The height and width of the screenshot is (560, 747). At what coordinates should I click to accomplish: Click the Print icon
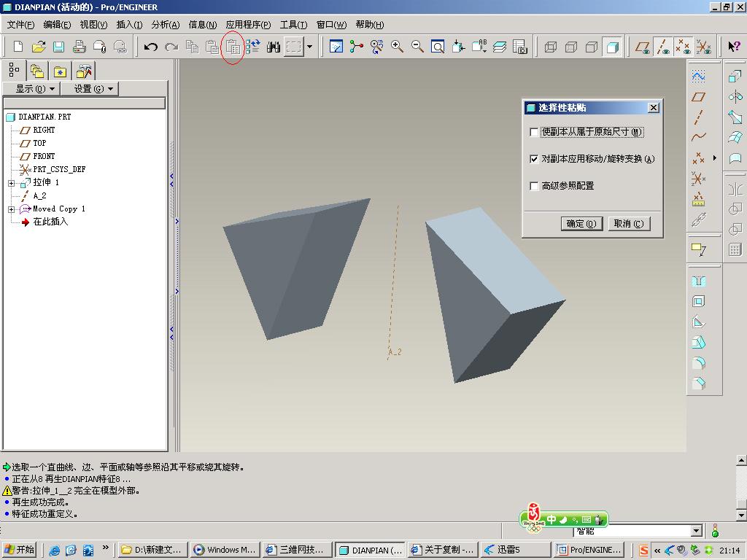pos(79,47)
